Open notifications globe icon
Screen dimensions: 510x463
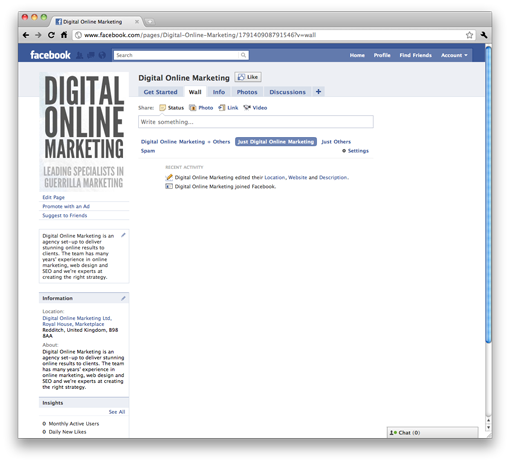[x=102, y=55]
